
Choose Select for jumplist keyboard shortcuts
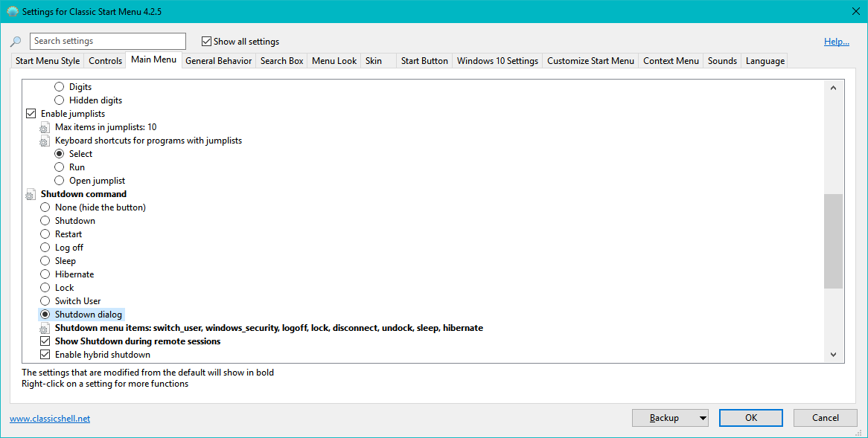[x=60, y=154]
